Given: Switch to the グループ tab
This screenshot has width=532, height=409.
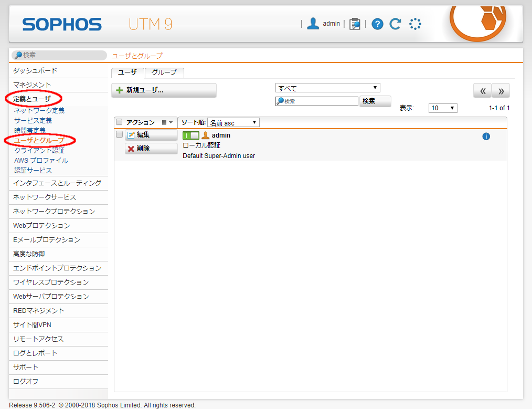Looking at the screenshot, I should coord(164,72).
